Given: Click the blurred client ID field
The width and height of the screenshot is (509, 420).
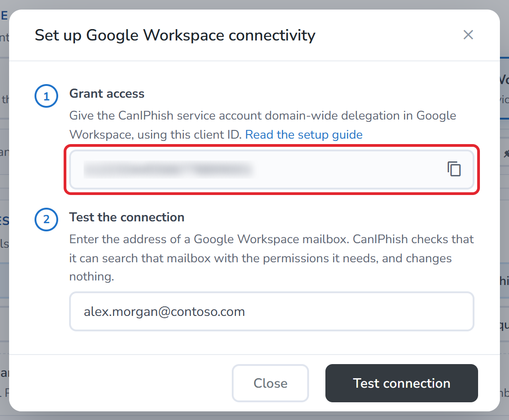Looking at the screenshot, I should tap(272, 170).
